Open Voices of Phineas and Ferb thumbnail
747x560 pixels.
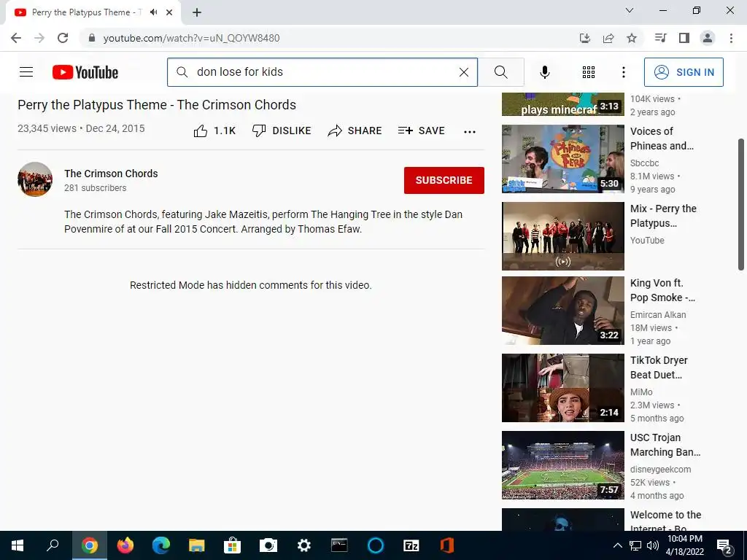coord(562,159)
